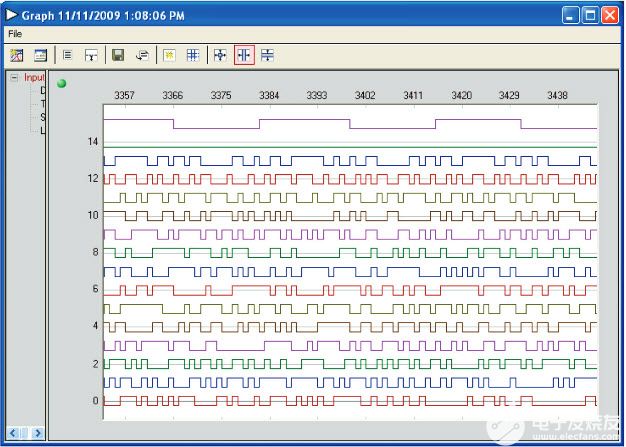Viewport: 626px width, 447px height.
Task: Select the Input tree item
Action: (x=34, y=77)
